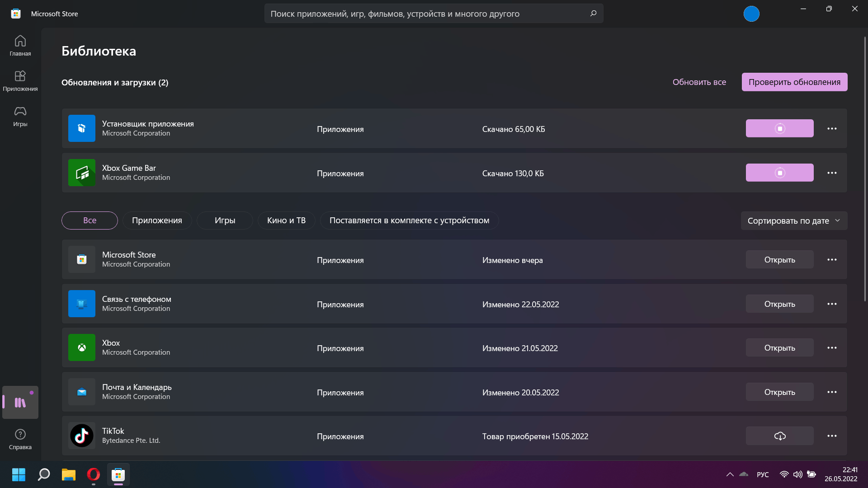
Task: Open more options for Microsoft Store row
Action: [x=832, y=259]
